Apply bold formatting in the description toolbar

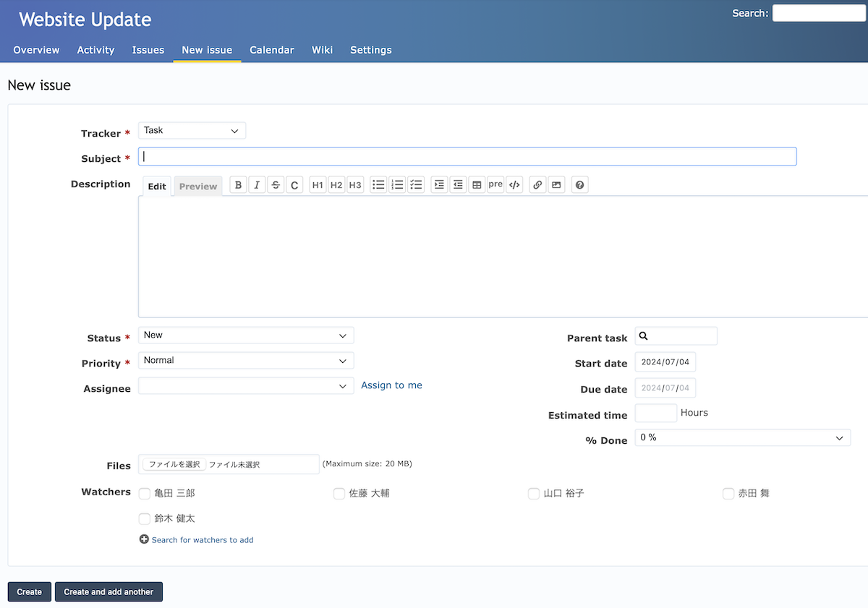pyautogui.click(x=238, y=184)
